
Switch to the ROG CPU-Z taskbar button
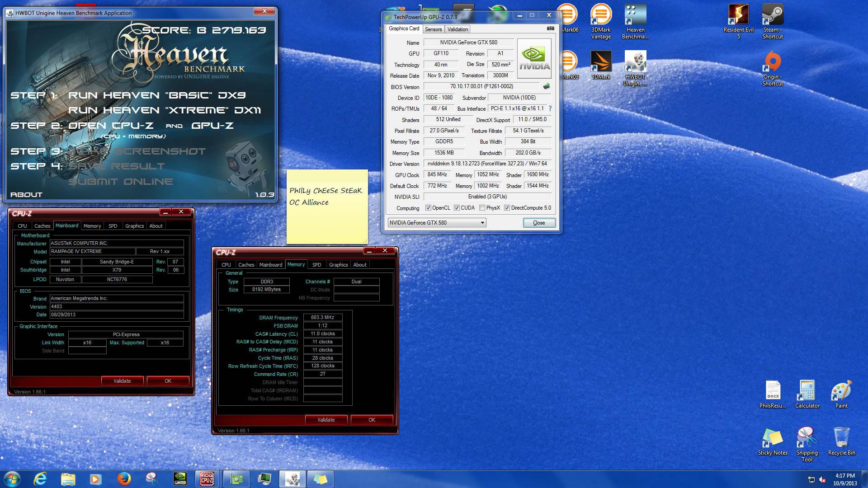coord(208,479)
